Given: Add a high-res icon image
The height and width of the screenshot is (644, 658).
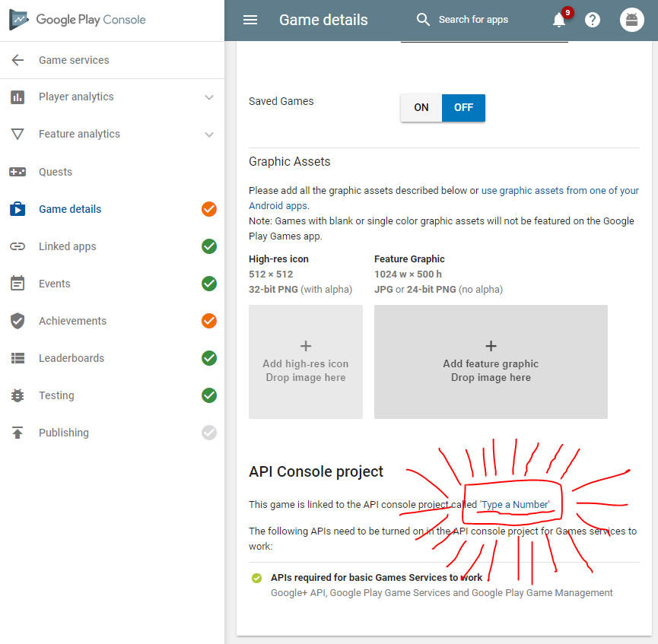Looking at the screenshot, I should click(x=306, y=362).
